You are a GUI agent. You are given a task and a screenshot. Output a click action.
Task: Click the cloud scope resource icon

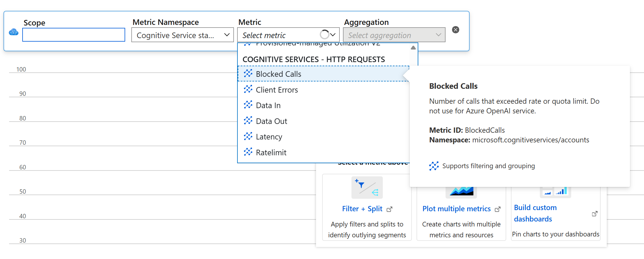point(13,32)
